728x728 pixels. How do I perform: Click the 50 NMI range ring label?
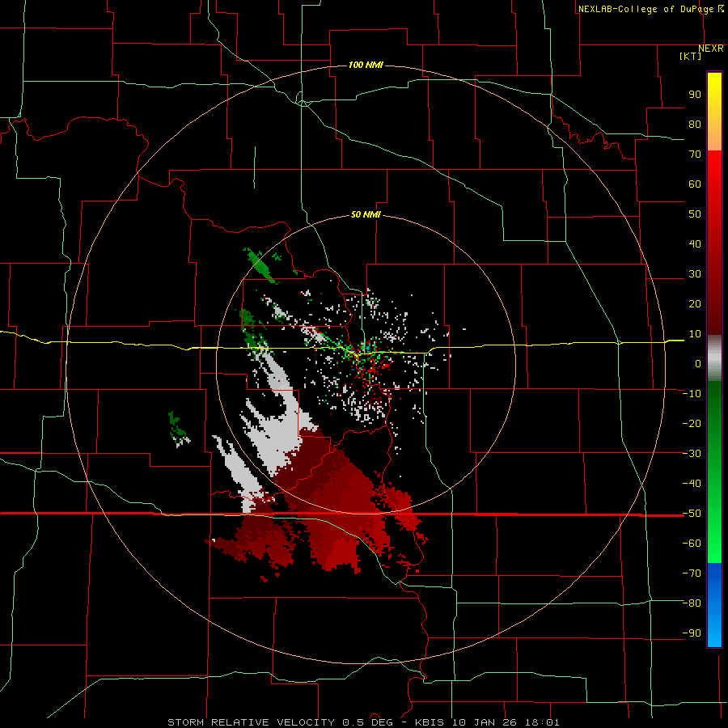click(366, 214)
